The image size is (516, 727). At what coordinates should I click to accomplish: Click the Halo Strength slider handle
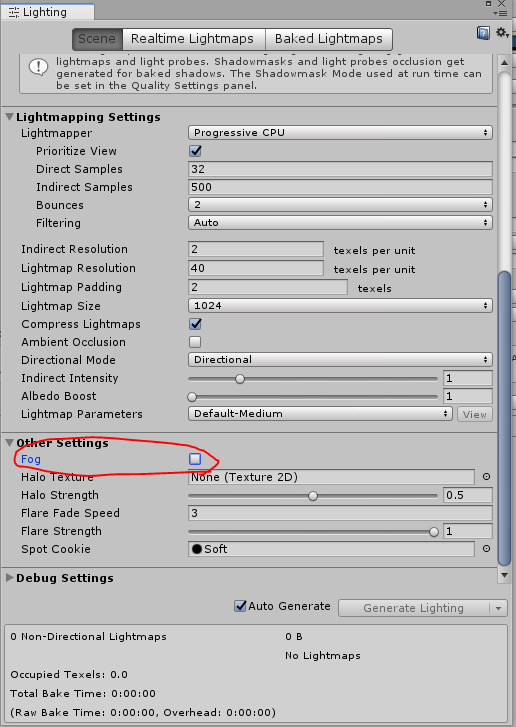point(313,496)
